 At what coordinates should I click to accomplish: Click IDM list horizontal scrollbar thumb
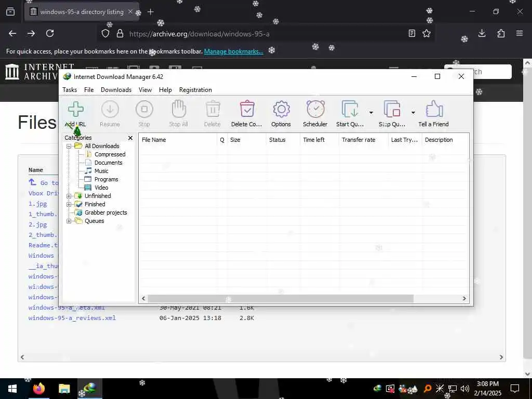click(x=281, y=299)
